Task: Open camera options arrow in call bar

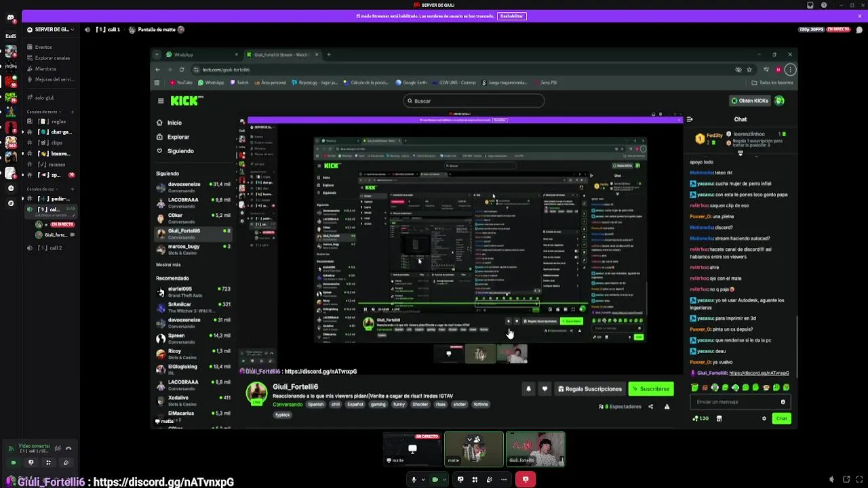Action: pyautogui.click(x=444, y=479)
